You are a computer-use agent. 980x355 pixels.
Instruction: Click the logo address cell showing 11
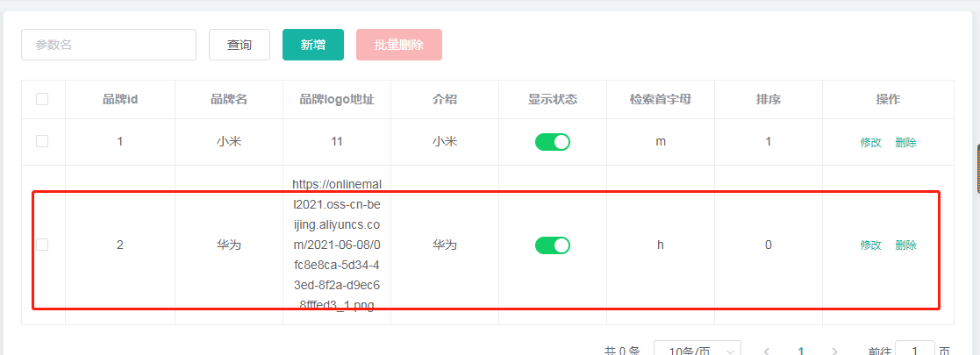[x=337, y=142]
